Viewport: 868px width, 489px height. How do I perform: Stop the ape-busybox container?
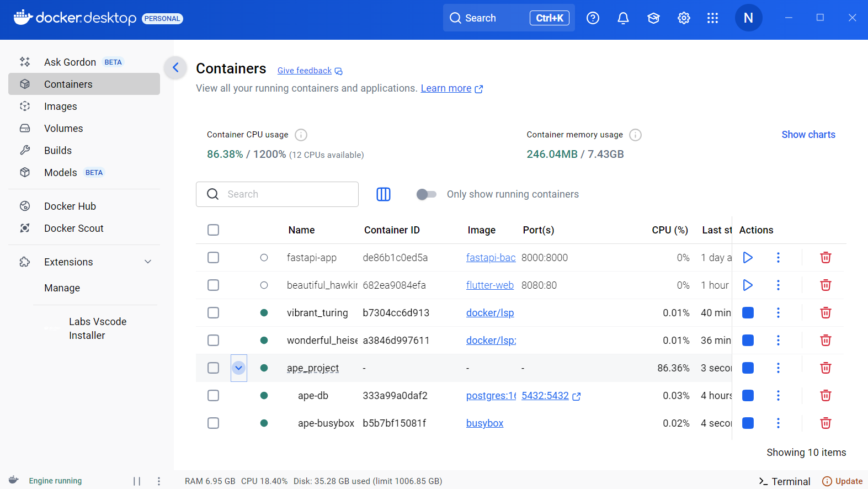click(x=748, y=423)
